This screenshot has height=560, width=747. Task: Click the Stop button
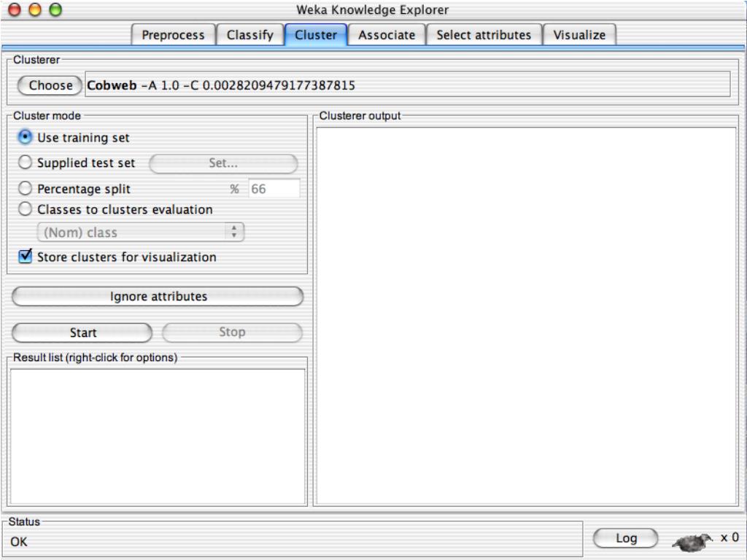pyautogui.click(x=232, y=332)
